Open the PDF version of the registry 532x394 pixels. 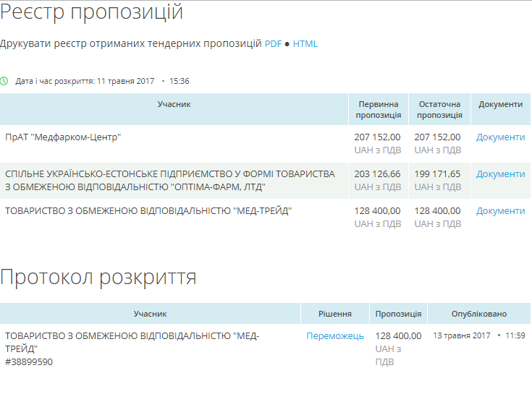(273, 44)
